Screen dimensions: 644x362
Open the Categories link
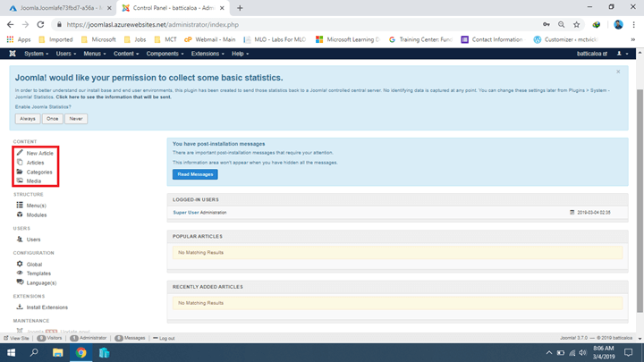(x=39, y=172)
